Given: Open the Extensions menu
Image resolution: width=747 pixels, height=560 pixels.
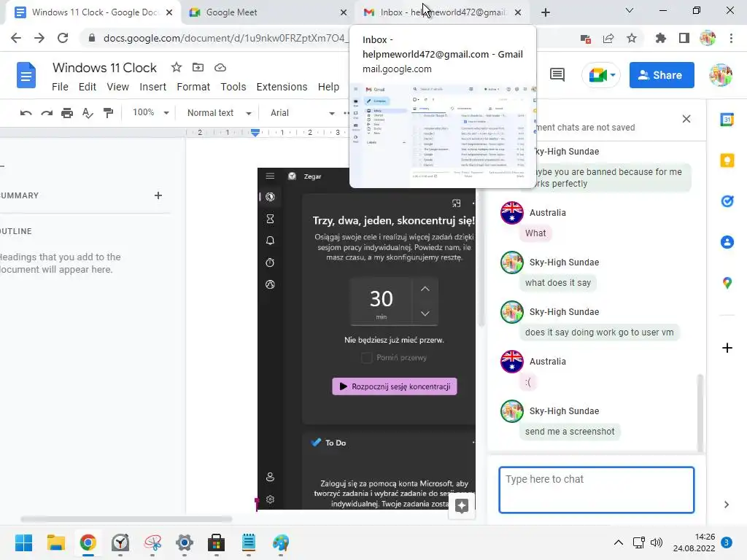Looking at the screenshot, I should 282,87.
